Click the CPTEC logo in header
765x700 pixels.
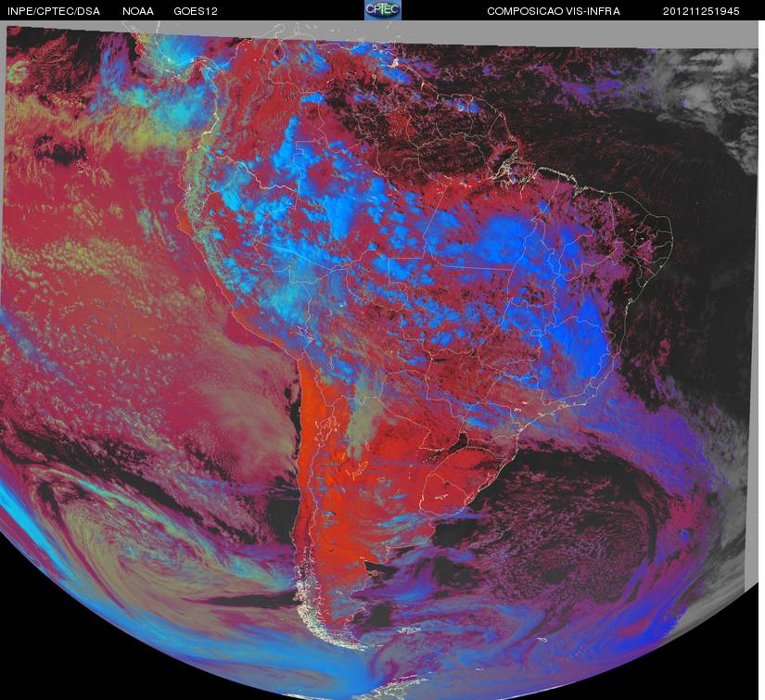383,10
